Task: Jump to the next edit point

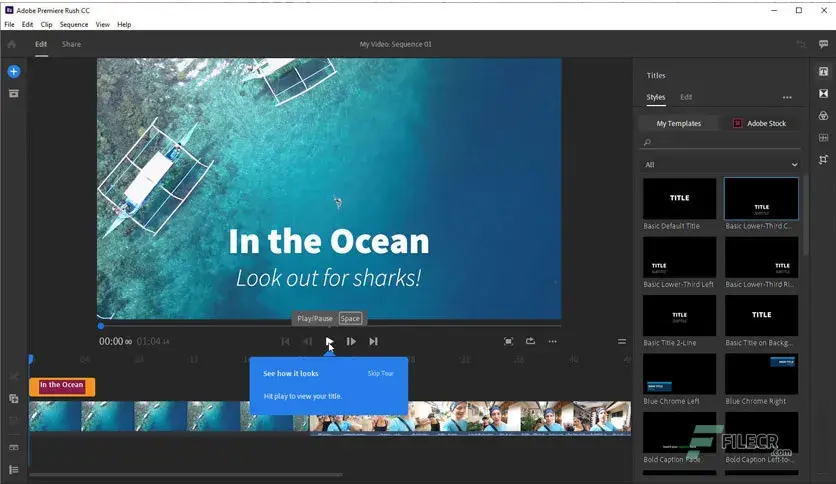Action: click(x=373, y=341)
